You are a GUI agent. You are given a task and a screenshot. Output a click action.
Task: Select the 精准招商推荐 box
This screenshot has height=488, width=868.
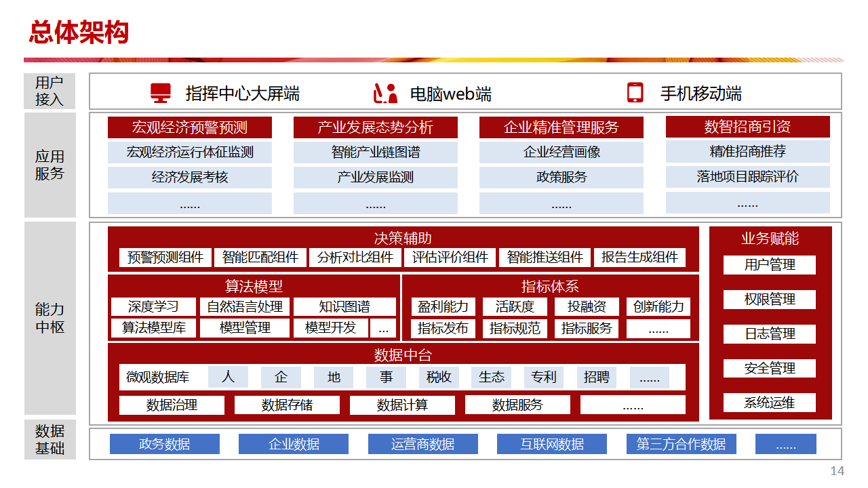(x=748, y=152)
